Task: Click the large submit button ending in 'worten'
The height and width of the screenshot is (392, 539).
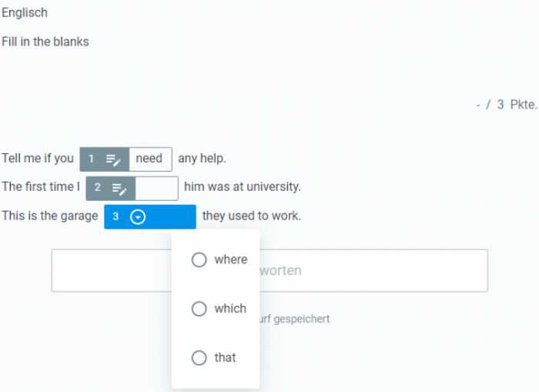Action: tap(269, 270)
